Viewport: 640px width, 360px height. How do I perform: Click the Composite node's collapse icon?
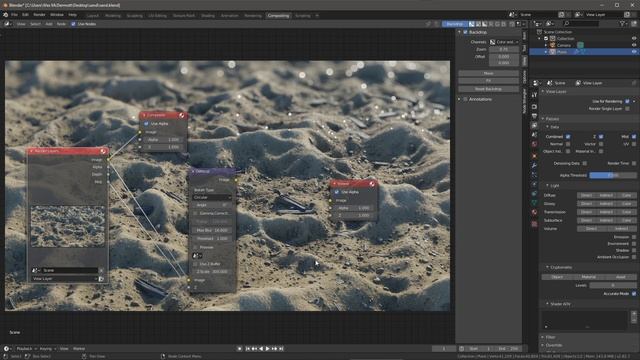(143, 116)
